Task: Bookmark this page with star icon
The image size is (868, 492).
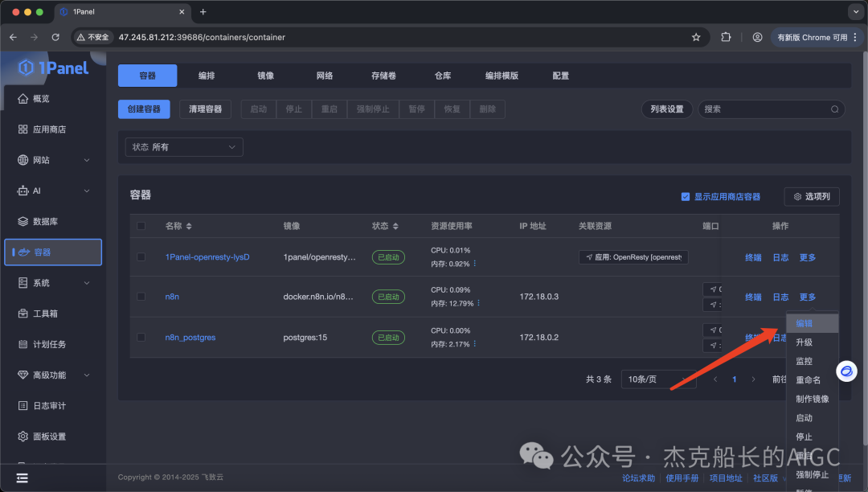Action: 696,37
